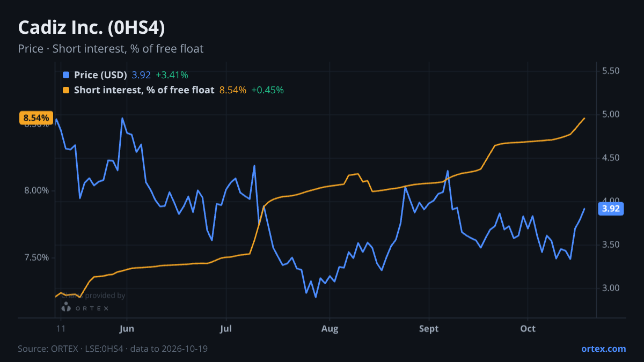Click the 8.54% value in legend

[x=233, y=90]
